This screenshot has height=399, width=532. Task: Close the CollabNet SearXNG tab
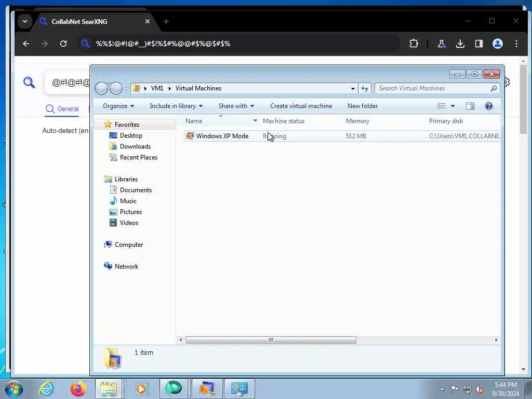pos(147,21)
